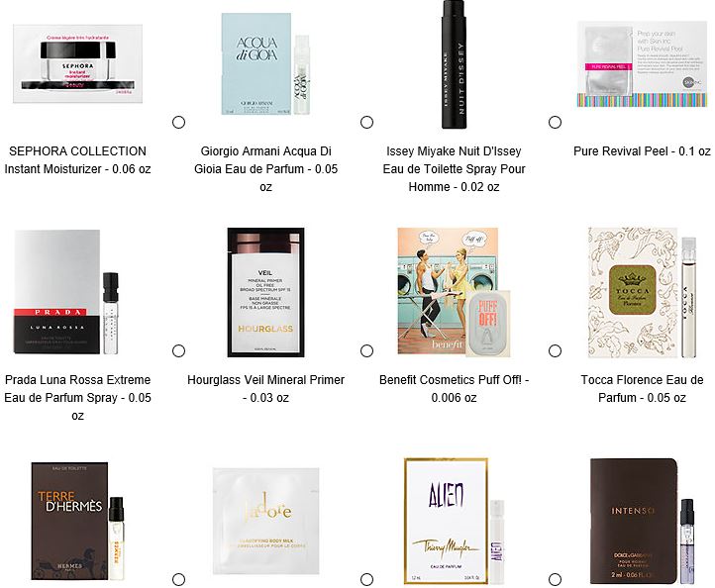Select radio button between Acqua Di Gioia and Nuit D'Issey
This screenshot has width=715, height=588.
[x=366, y=122]
